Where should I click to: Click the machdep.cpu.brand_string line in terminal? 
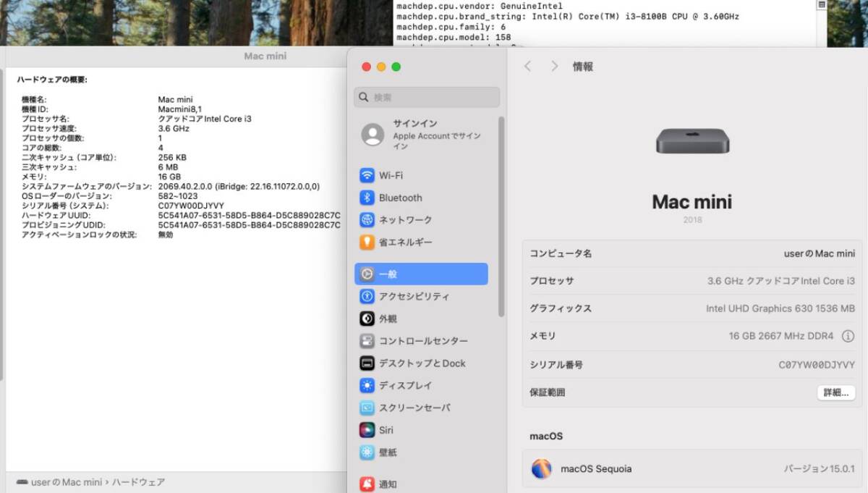coord(568,16)
